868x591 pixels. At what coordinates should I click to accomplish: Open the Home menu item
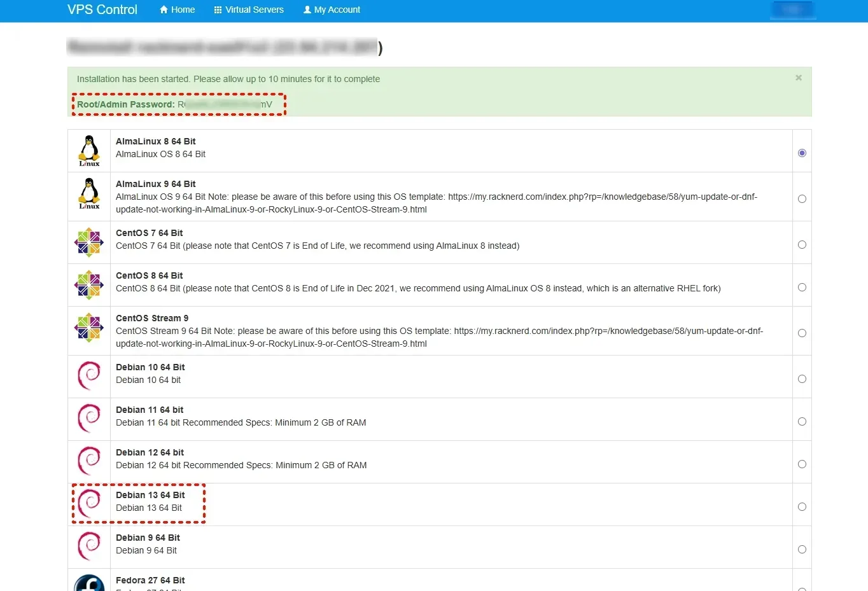click(x=178, y=10)
